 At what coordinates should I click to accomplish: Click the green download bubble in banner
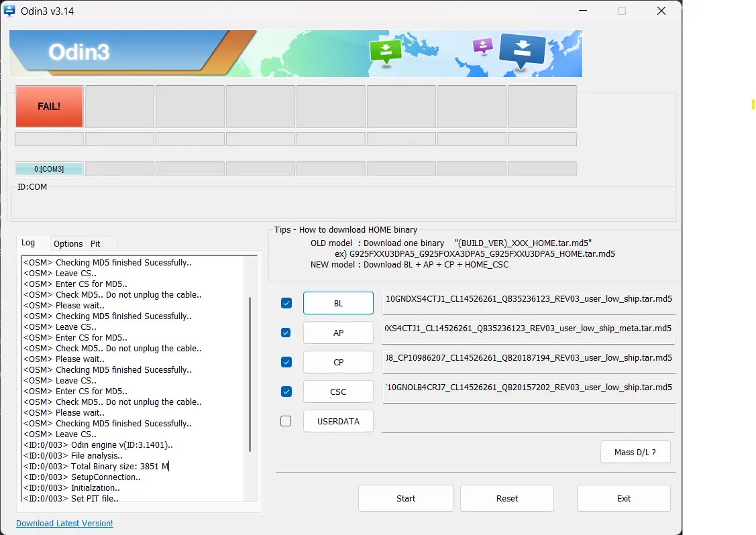pos(385,52)
